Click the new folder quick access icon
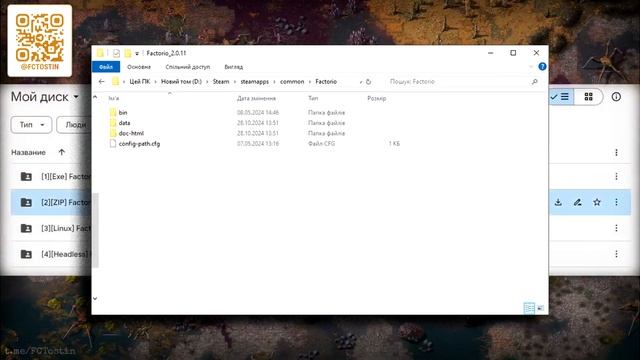This screenshot has width=640, height=360. pos(128,53)
